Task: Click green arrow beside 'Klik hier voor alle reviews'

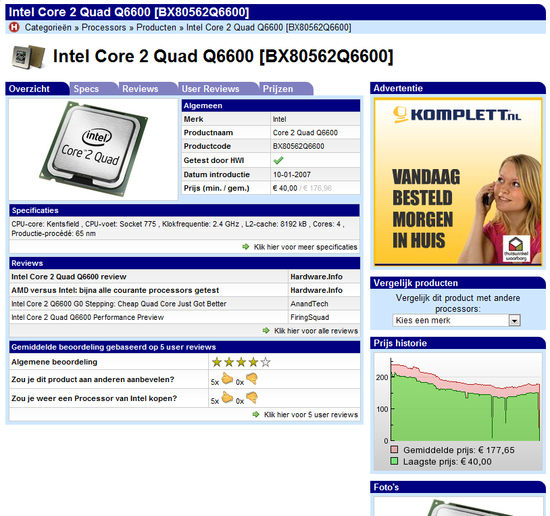Action: click(x=266, y=330)
